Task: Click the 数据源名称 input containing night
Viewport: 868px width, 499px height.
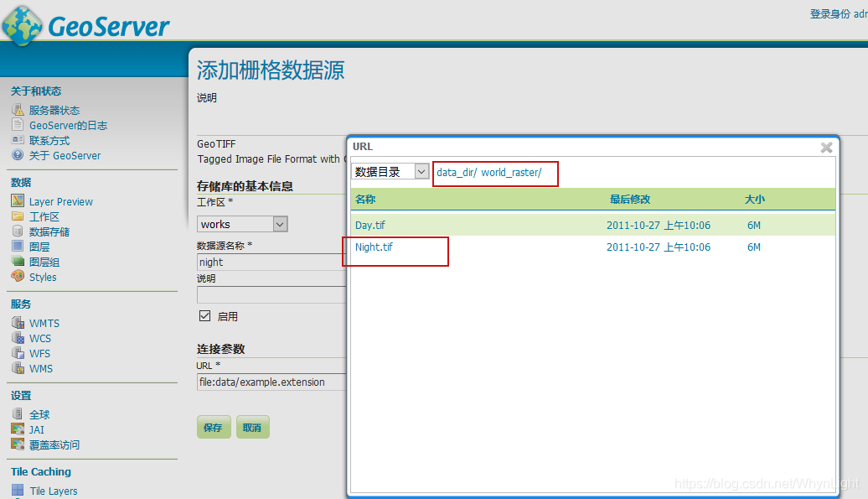Action: [271, 262]
